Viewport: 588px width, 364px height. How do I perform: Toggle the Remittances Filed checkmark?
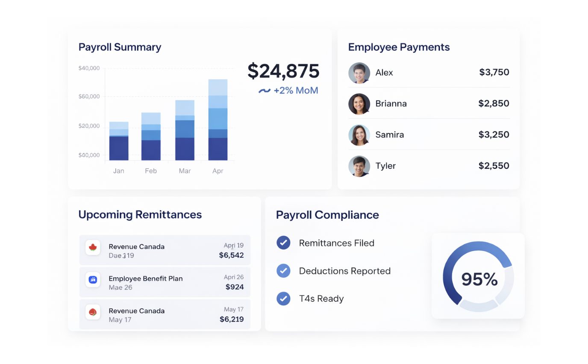(x=283, y=243)
